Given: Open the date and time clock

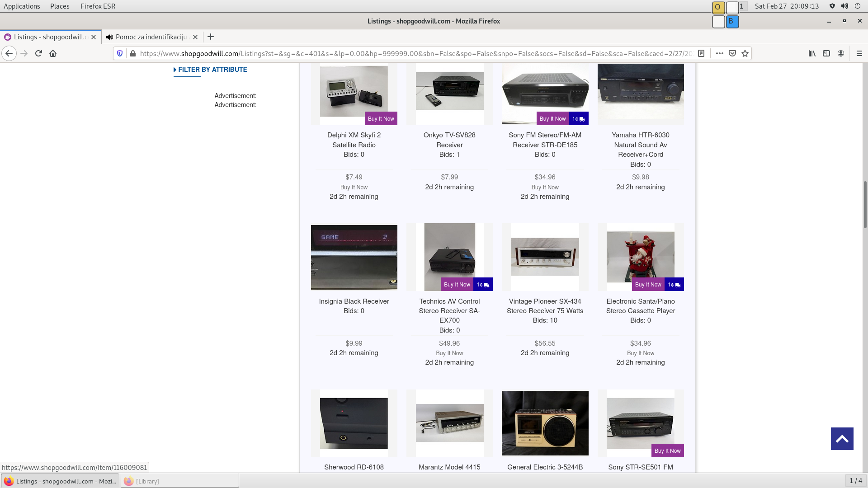Looking at the screenshot, I should pos(787,6).
